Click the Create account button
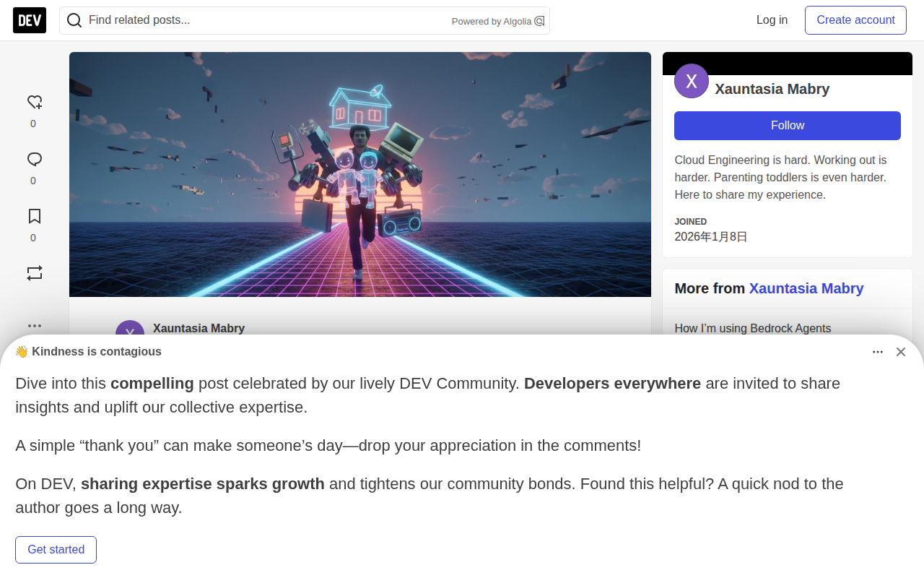Screen dimensions: 924x578 coord(855,20)
